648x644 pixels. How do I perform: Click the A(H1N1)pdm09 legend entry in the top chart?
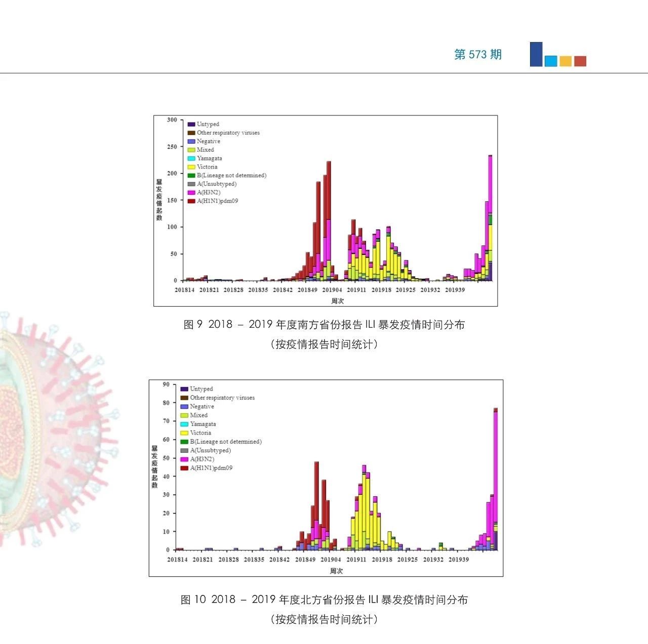217,201
